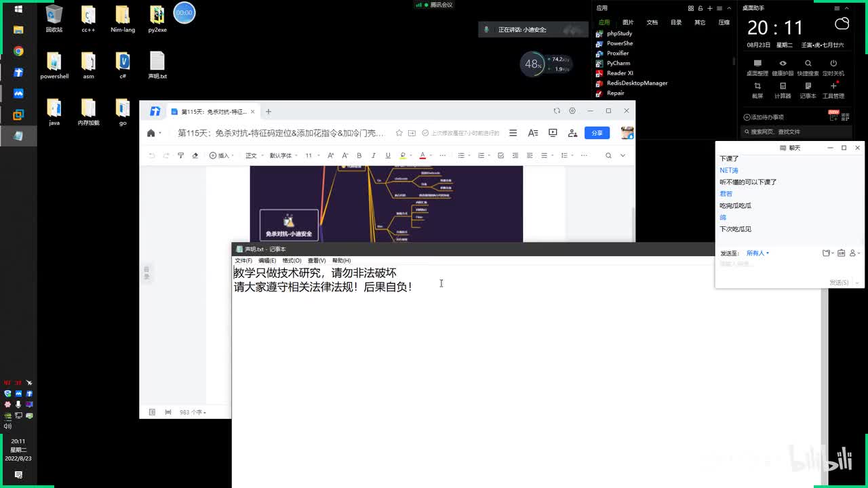Image resolution: width=868 pixels, height=488 pixels.
Task: Toggle italic formatting
Action: click(373, 155)
